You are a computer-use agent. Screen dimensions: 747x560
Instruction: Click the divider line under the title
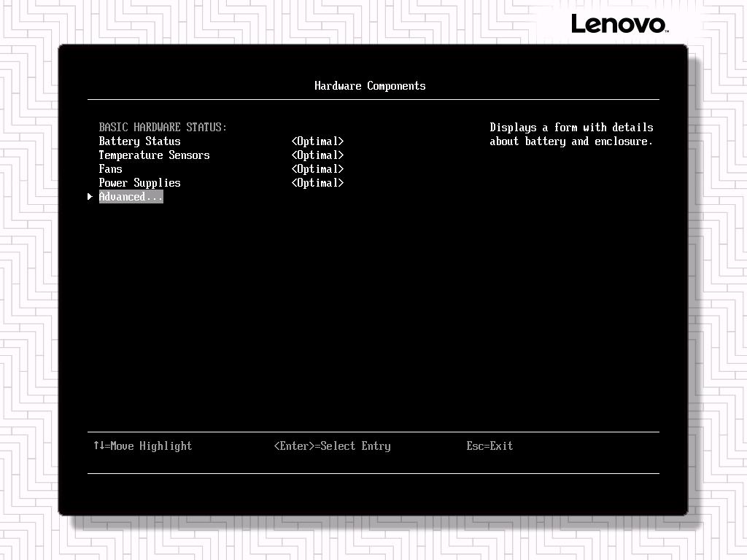click(x=373, y=99)
